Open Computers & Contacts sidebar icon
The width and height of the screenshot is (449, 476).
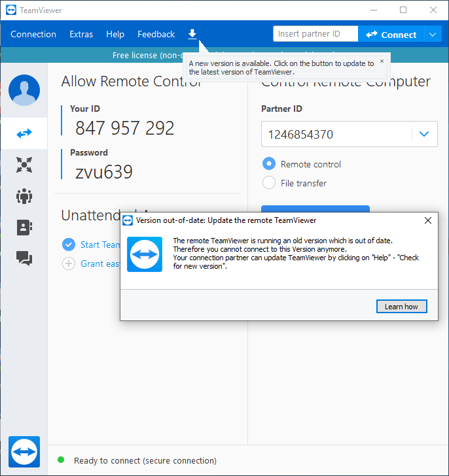(x=24, y=228)
